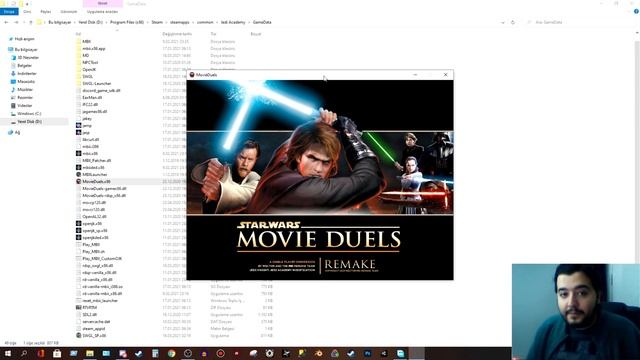Screen dimensions: 640x360
Task: Sort by Değiştirme tarihi column
Action: [x=177, y=34]
